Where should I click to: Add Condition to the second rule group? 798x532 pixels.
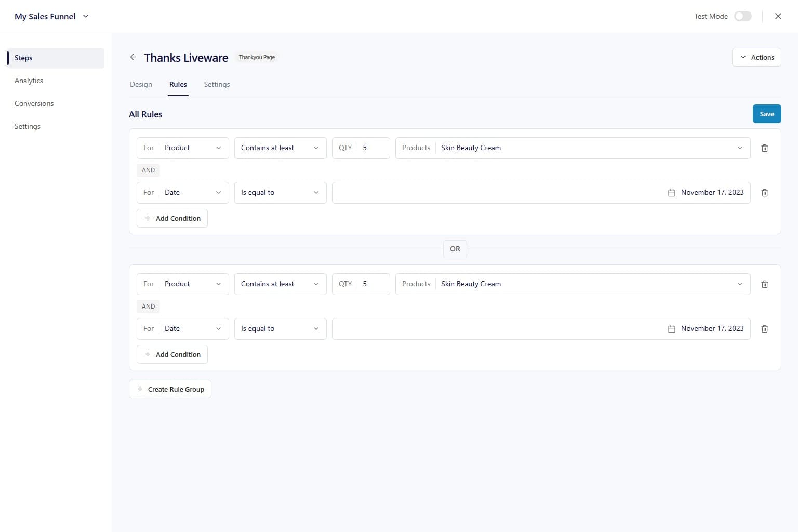click(x=172, y=354)
